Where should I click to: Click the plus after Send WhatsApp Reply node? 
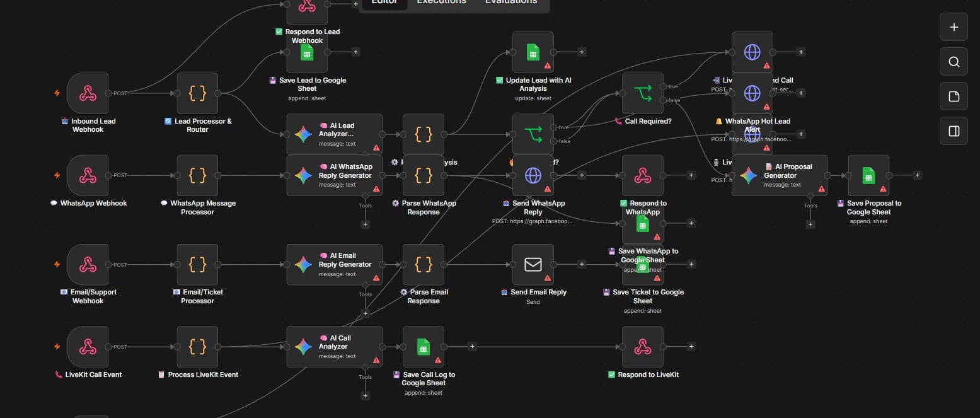click(582, 175)
